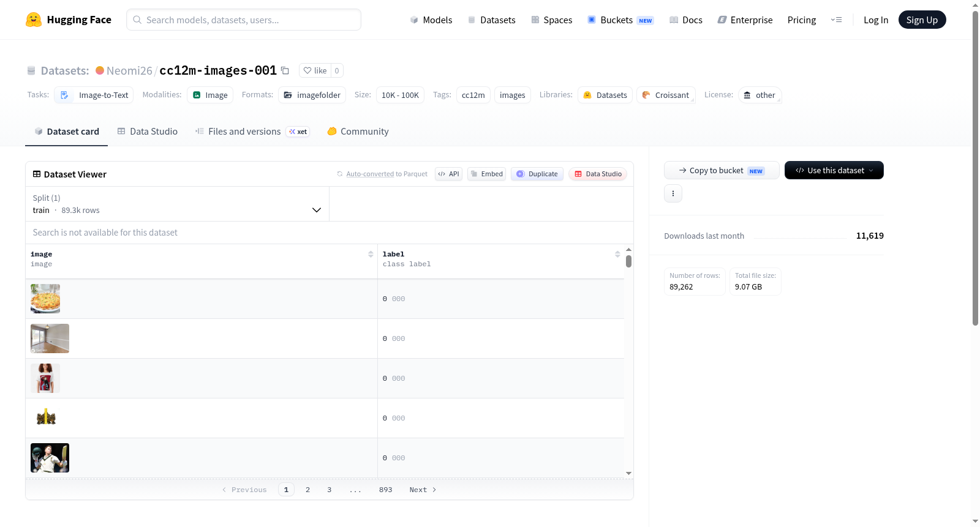Click the API button in Dataset Viewer
The image size is (980, 527).
448,174
